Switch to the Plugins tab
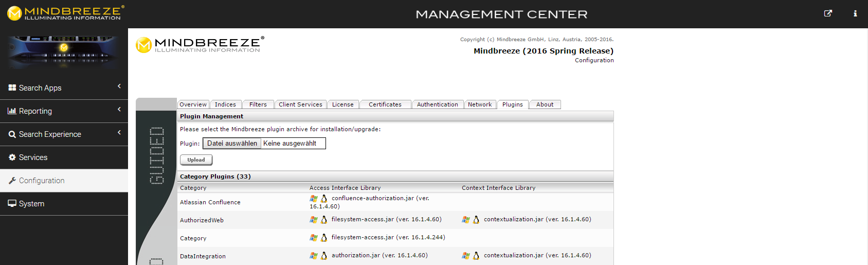Image resolution: width=868 pixels, height=265 pixels. (513, 104)
